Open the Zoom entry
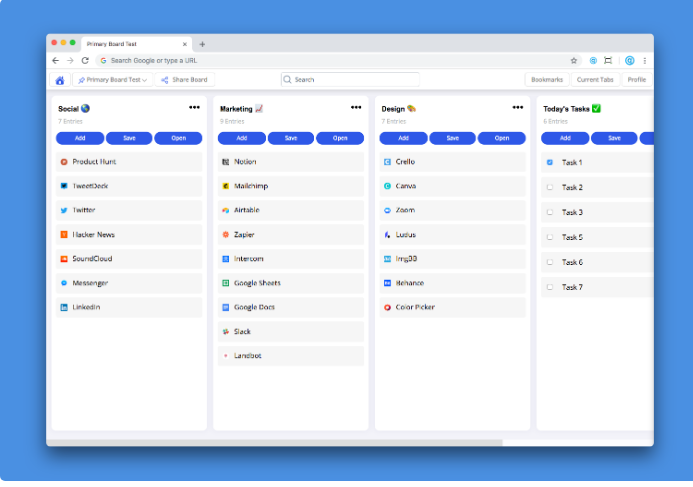 click(453, 210)
